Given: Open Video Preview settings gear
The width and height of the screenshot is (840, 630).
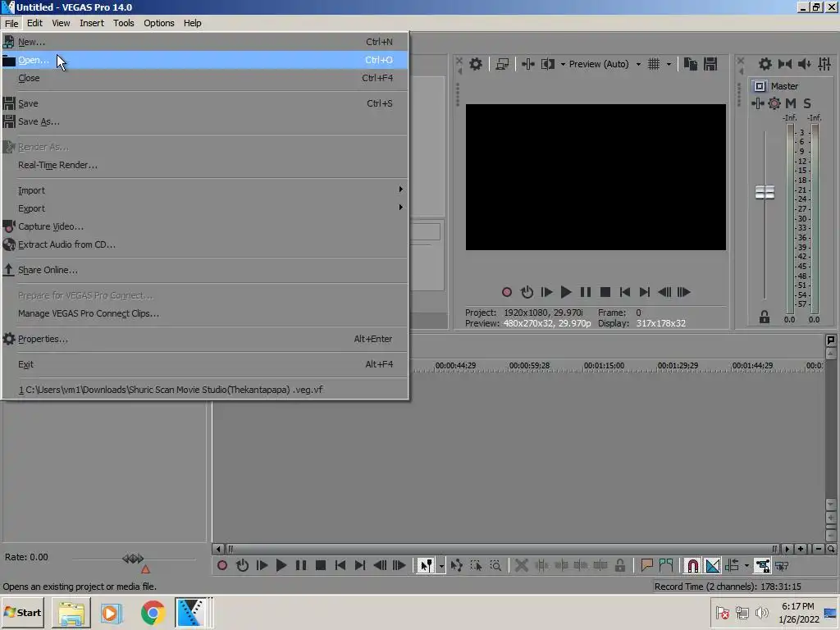Looking at the screenshot, I should (476, 64).
